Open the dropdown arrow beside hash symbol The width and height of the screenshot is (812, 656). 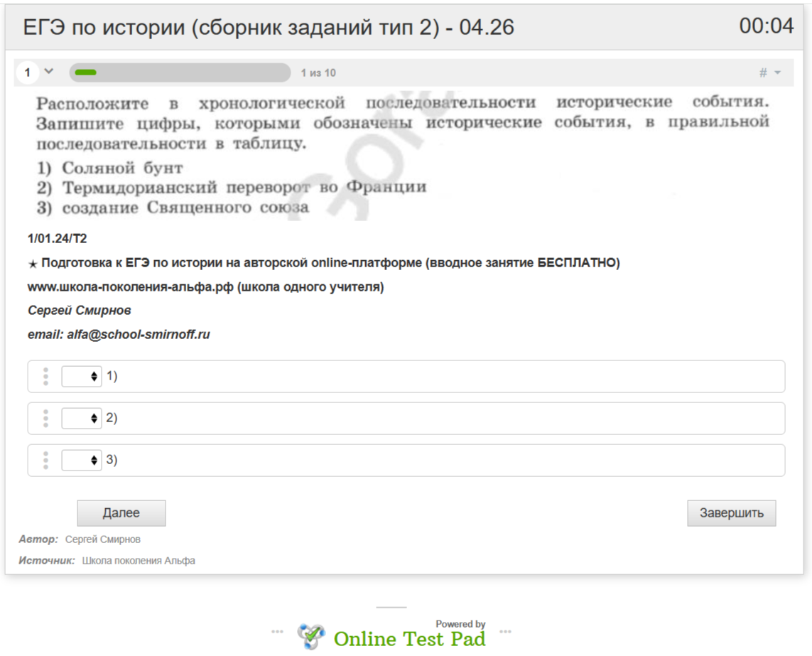coord(777,73)
